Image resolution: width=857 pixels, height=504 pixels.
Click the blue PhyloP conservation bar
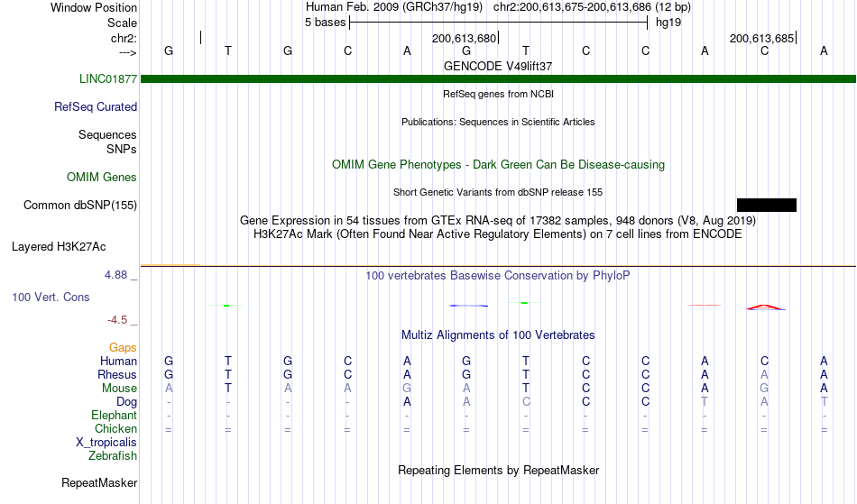468,306
